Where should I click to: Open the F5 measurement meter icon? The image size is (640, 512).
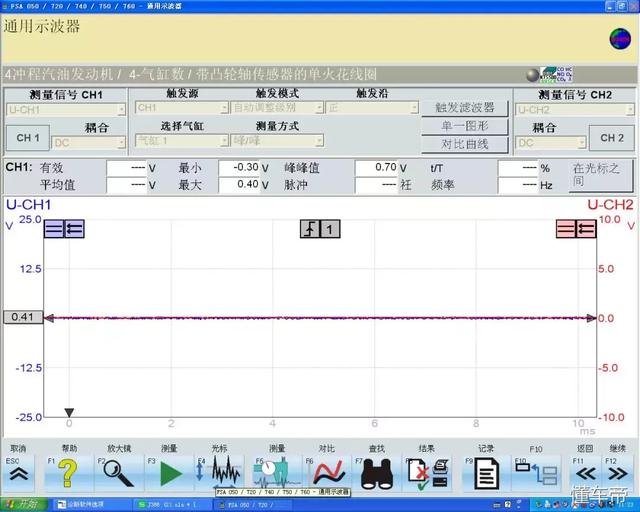[277, 474]
